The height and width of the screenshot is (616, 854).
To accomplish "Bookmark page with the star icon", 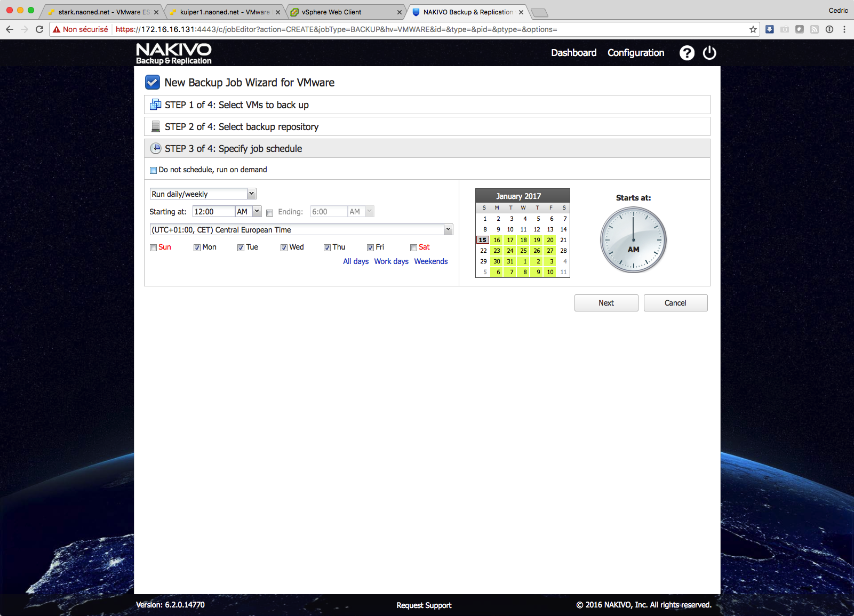I will tap(753, 29).
